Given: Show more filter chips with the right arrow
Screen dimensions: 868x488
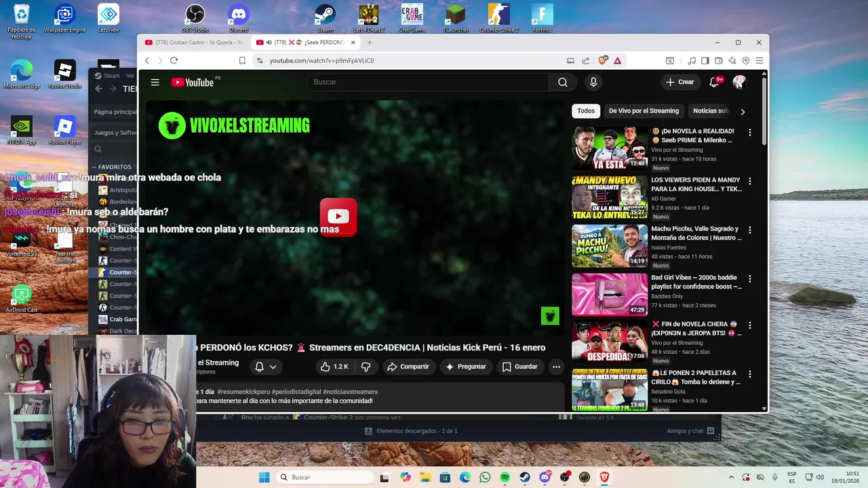Looking at the screenshot, I should 743,112.
